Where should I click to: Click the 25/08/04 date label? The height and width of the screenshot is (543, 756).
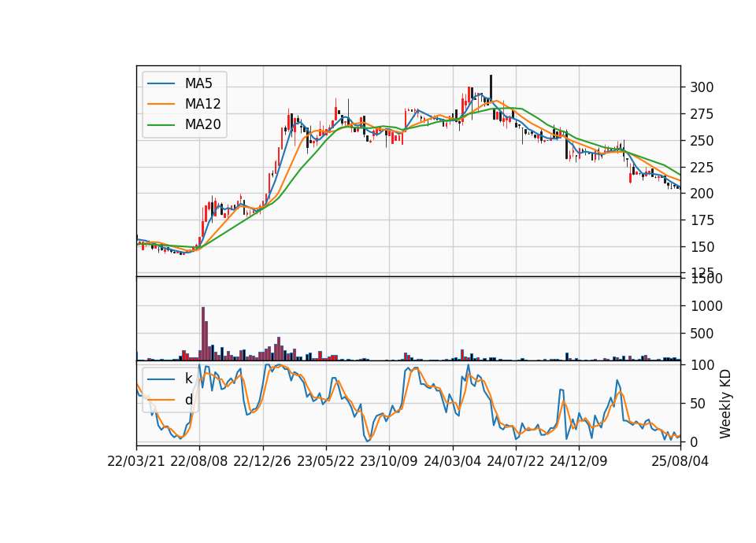[680, 461]
